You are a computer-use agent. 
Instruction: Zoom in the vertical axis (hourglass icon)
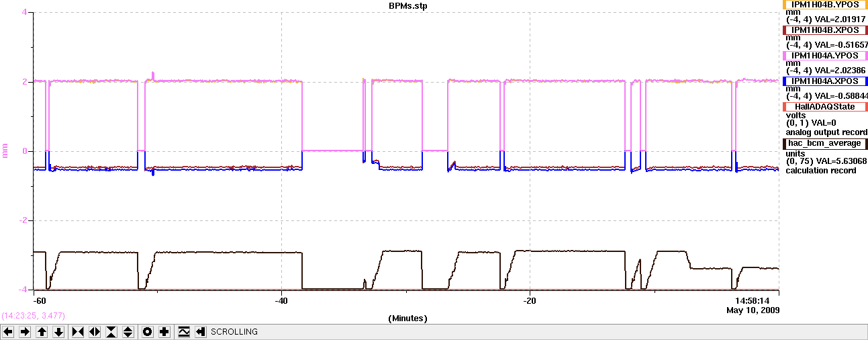point(111,332)
